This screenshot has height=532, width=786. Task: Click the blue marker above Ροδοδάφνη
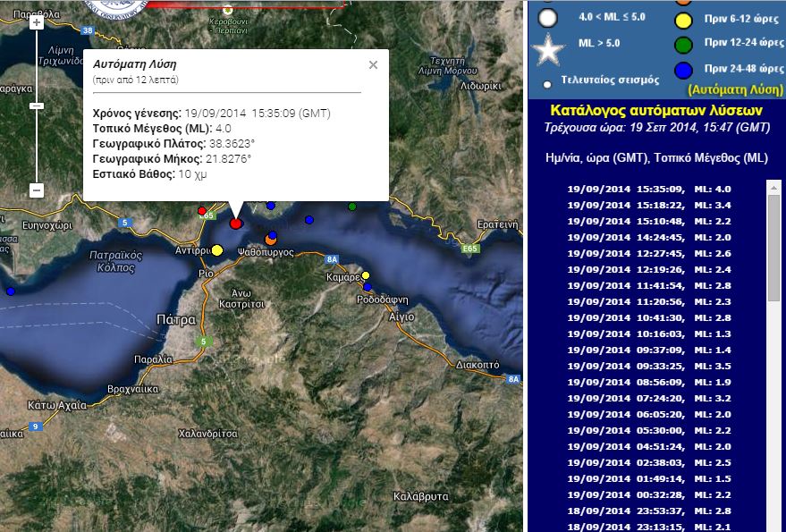tap(368, 287)
